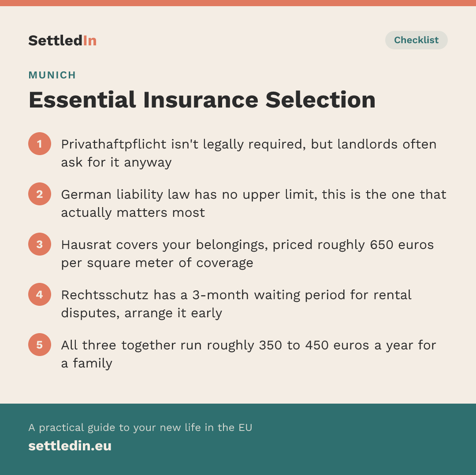476x475 pixels.
Task: Click the Essential Insurance Selection heading
Action: [x=202, y=100]
